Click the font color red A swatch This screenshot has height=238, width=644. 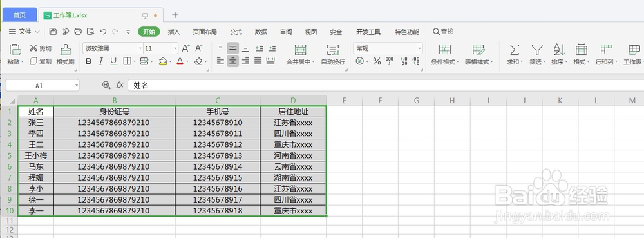pos(180,61)
